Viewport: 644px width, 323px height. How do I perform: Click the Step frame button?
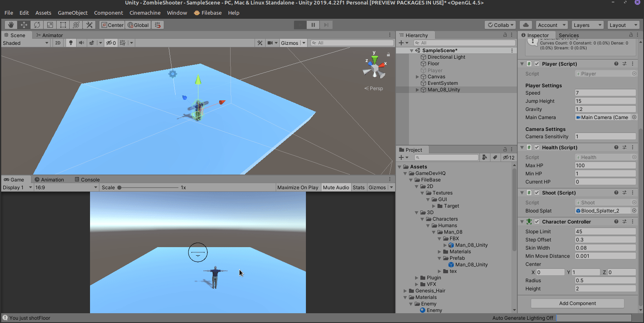pyautogui.click(x=326, y=25)
